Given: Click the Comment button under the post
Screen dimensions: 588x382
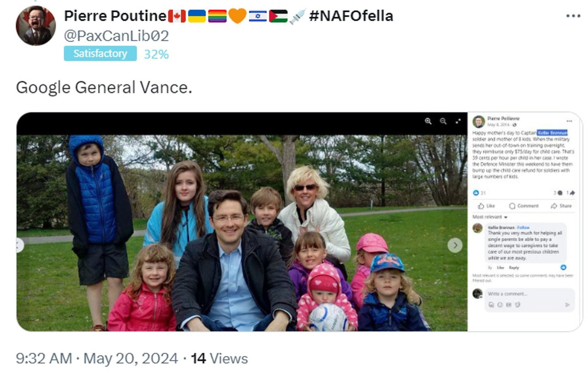Looking at the screenshot, I should pos(524,206).
